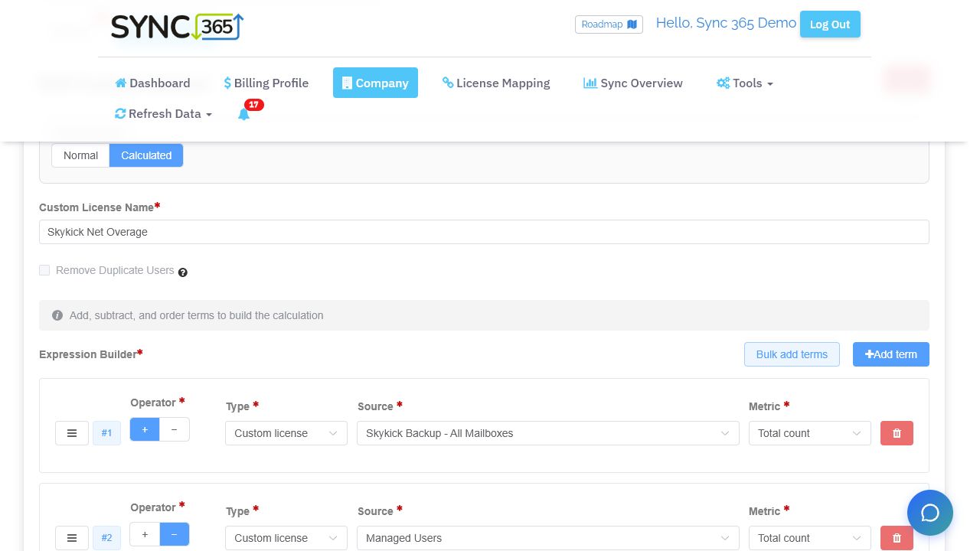Select the Company nav item
Screen dimensions: 980x551
(x=375, y=83)
